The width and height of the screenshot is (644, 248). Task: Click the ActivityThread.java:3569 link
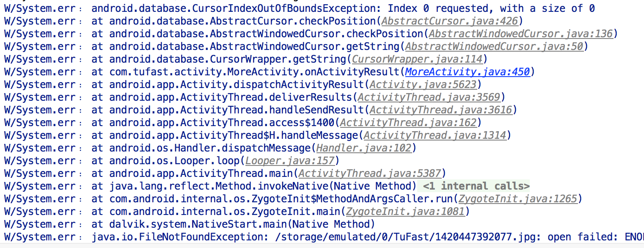pyautogui.click(x=429, y=97)
